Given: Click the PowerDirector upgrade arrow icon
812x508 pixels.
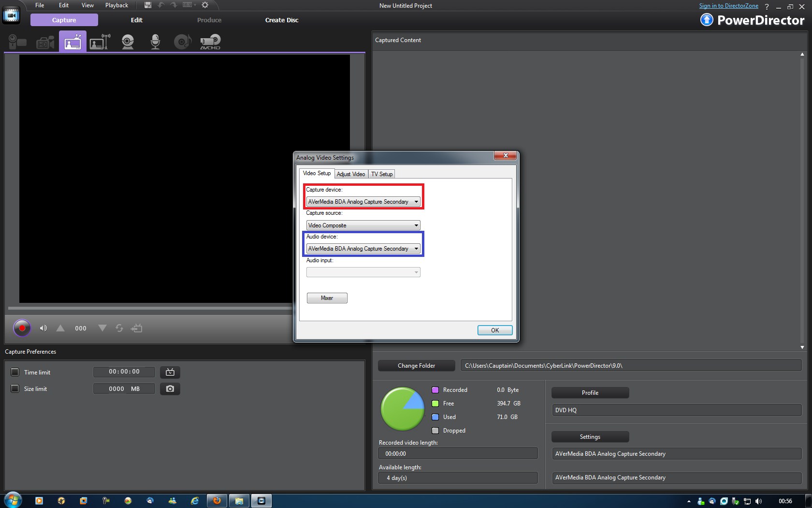Looking at the screenshot, I should click(707, 20).
